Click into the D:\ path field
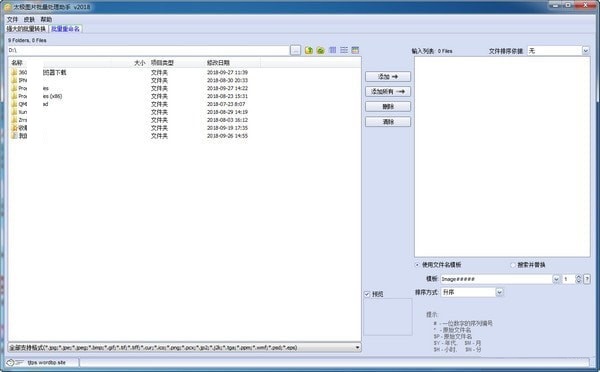600x372 pixels. [148, 50]
